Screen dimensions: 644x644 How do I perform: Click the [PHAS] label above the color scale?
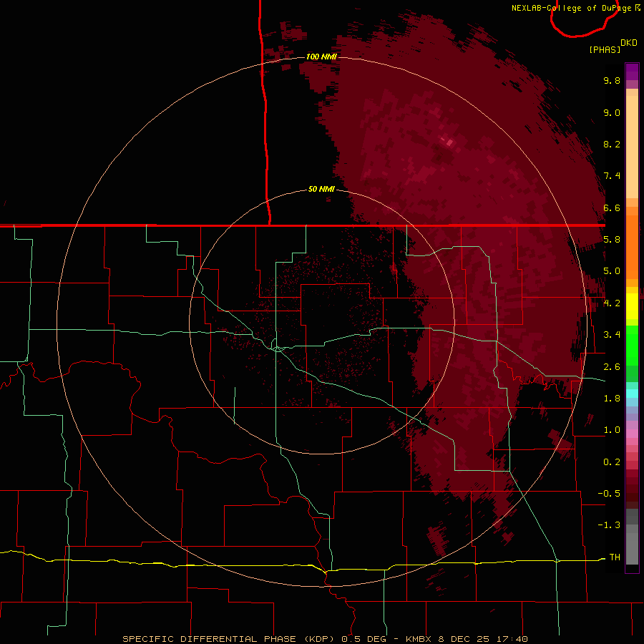point(605,50)
